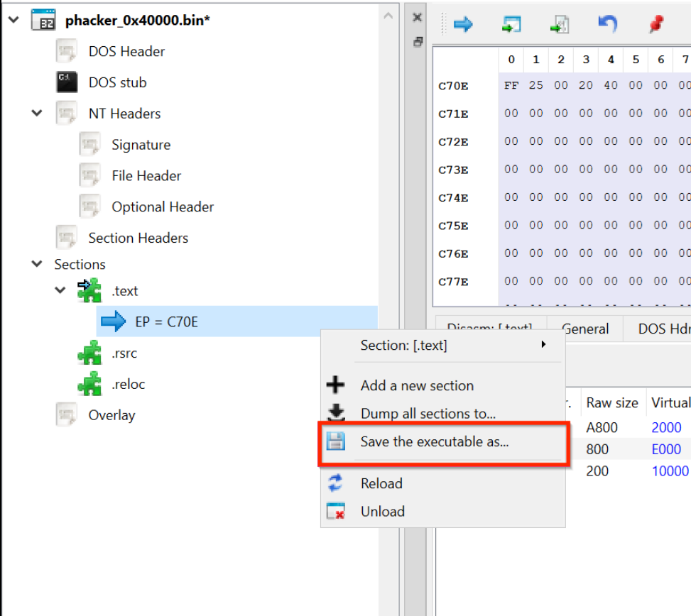Collapse the phacker_0x40000.bin root node
Viewport: 691px width, 616px height.
click(13, 20)
